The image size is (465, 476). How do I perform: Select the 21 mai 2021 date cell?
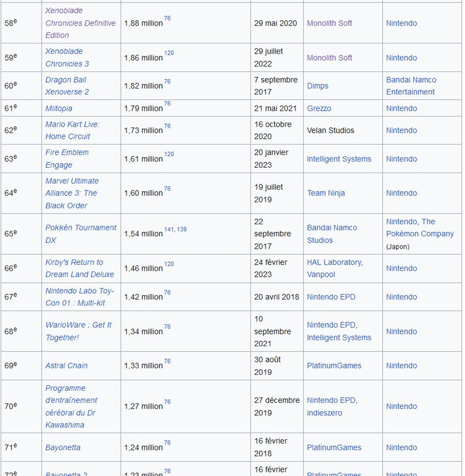pyautogui.click(x=276, y=108)
